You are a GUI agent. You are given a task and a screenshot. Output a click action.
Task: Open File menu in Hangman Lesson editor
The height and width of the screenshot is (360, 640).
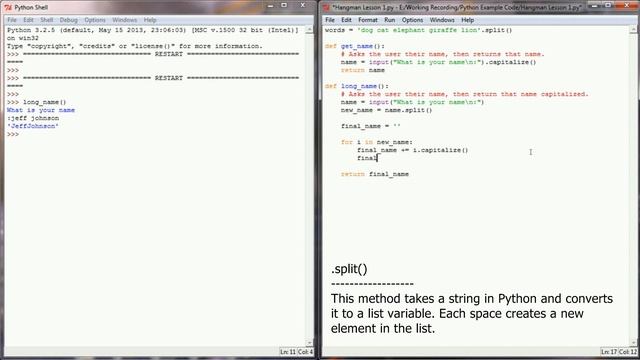click(x=330, y=20)
